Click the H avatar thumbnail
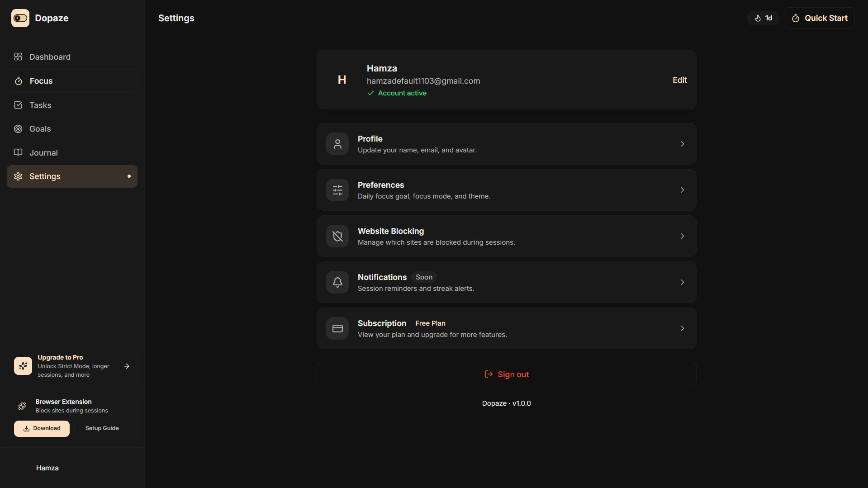The width and height of the screenshot is (868, 488). [342, 80]
